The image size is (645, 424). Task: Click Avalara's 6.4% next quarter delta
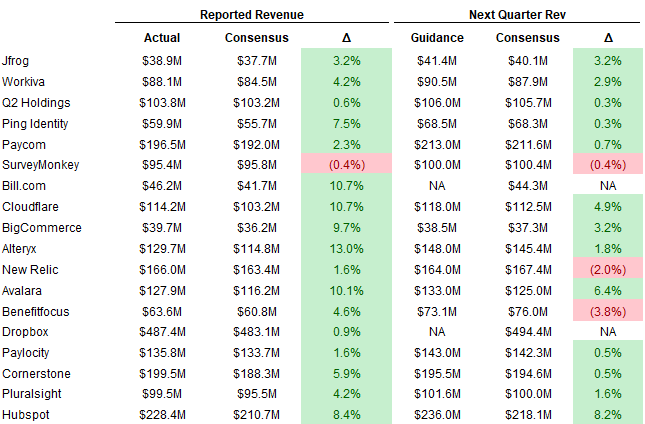point(608,290)
